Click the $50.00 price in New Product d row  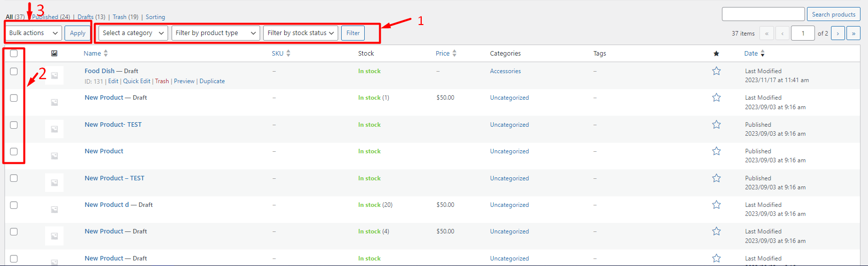point(445,205)
